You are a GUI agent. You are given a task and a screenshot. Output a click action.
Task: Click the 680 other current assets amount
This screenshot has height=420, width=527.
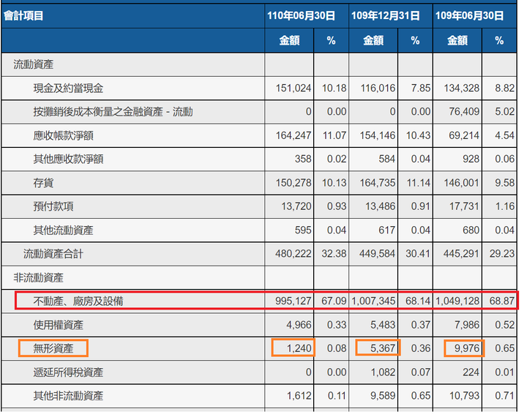(x=471, y=230)
